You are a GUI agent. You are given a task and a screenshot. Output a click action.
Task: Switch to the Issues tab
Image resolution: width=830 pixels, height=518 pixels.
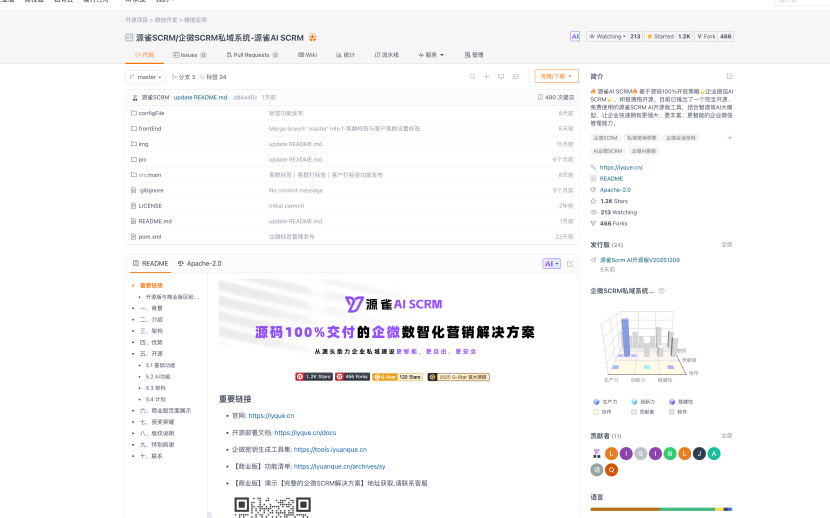pyautogui.click(x=190, y=54)
